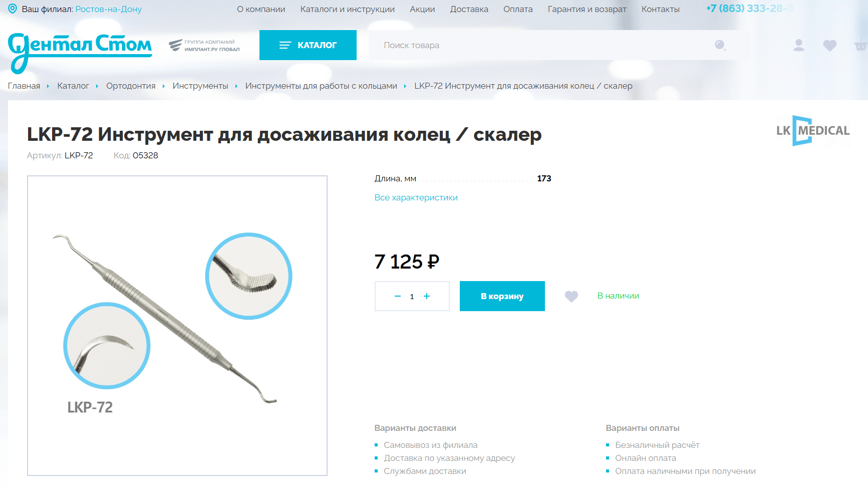Click the Дентал Стом logo
This screenshot has width=868, height=497.
coord(80,52)
